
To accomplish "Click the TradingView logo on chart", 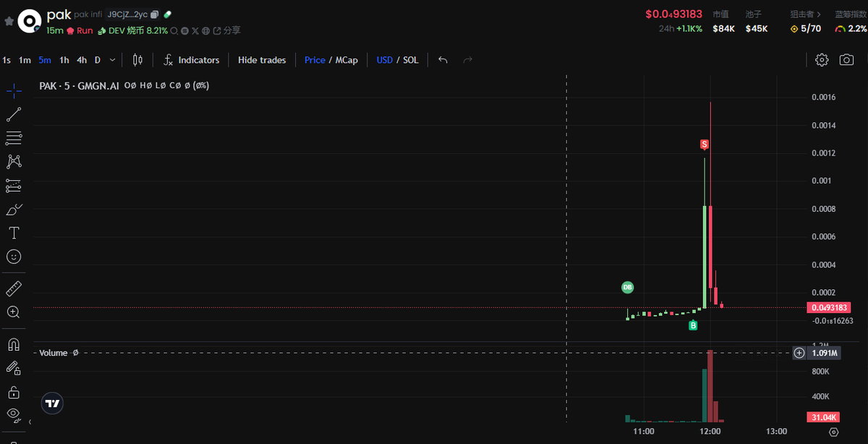I will coord(52,404).
